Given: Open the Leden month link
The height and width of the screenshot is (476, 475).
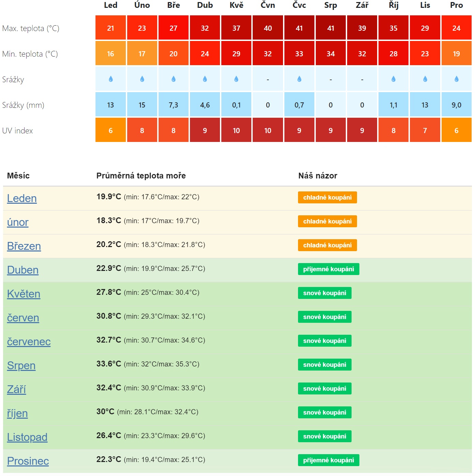Looking at the screenshot, I should point(22,198).
